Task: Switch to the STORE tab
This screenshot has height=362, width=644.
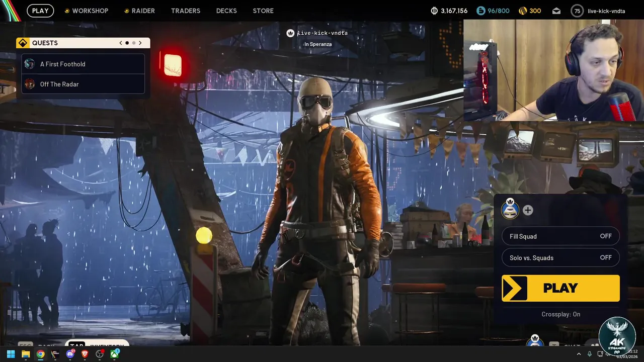Action: pos(263,11)
